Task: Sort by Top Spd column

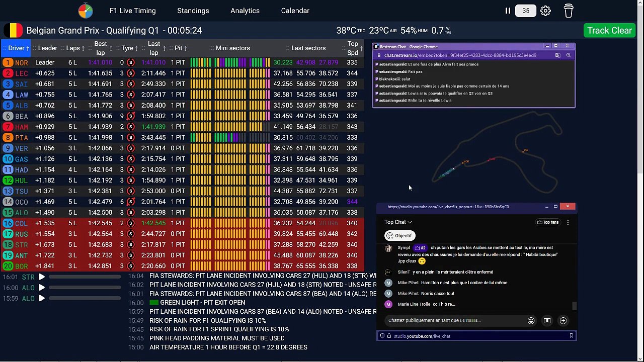Action: [355, 48]
